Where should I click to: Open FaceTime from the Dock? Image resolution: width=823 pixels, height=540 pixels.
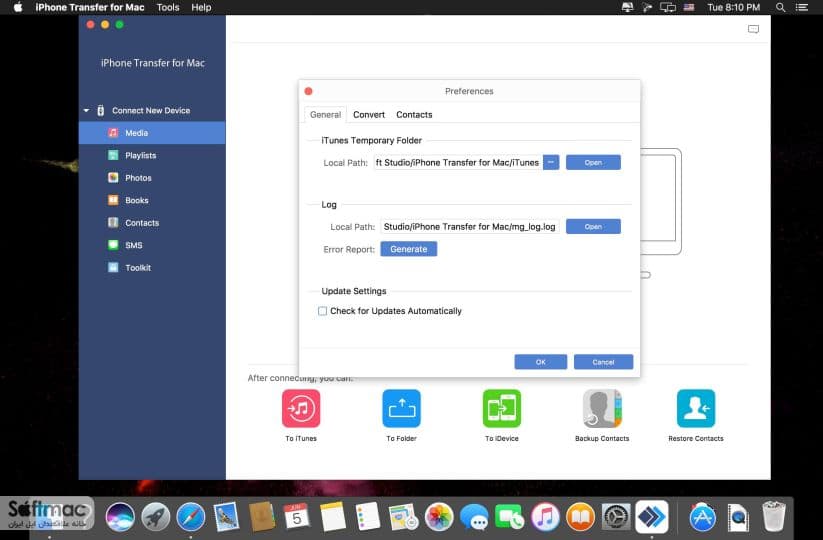click(x=509, y=517)
